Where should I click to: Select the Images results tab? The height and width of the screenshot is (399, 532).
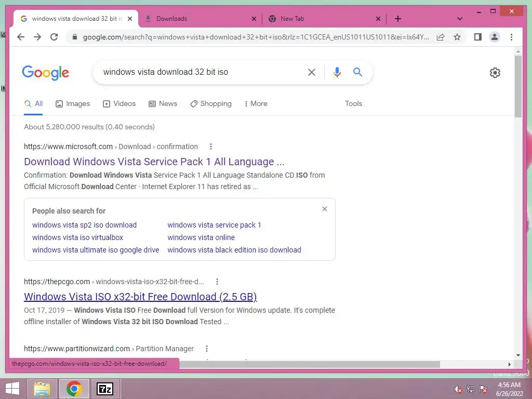click(73, 103)
